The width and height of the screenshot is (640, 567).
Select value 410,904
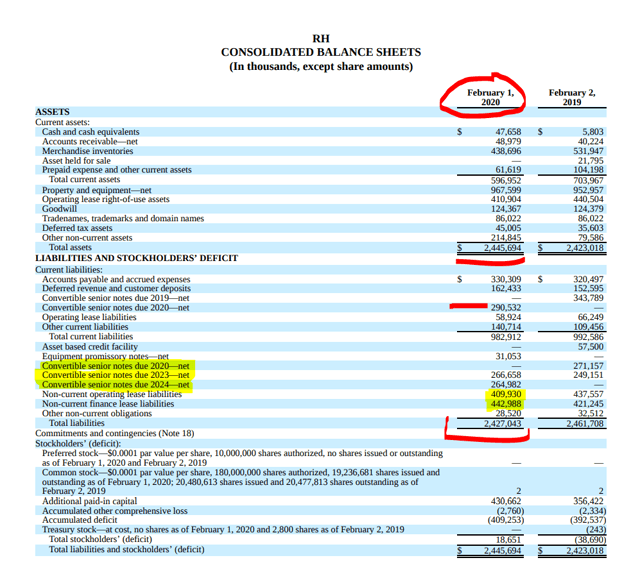pos(506,199)
